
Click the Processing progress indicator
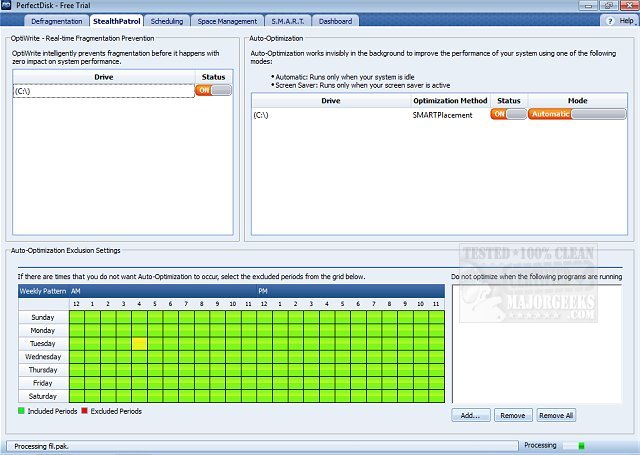[573, 446]
